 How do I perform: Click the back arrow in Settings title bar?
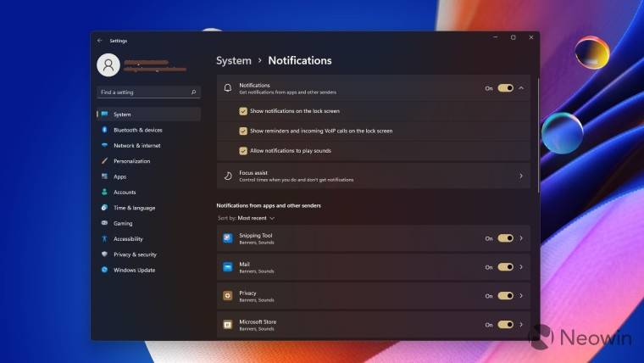100,41
